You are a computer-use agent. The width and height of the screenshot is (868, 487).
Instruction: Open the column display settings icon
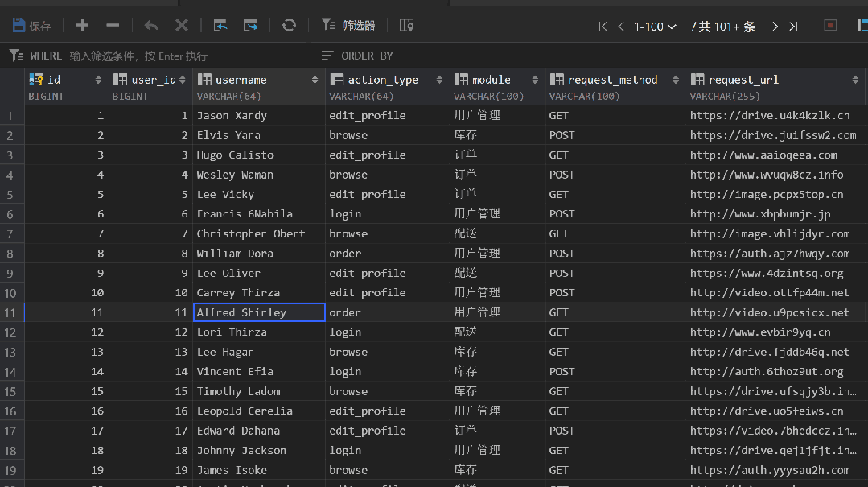[406, 26]
